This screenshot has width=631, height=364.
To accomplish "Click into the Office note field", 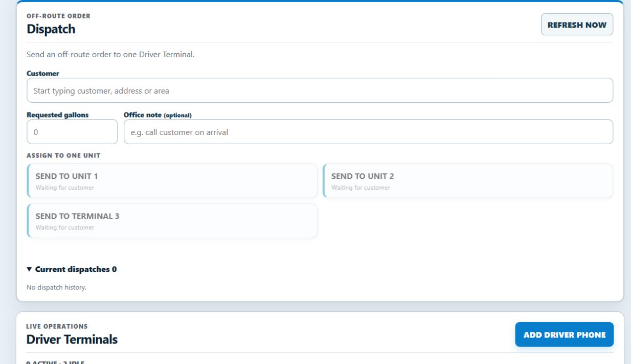I will click(x=368, y=132).
